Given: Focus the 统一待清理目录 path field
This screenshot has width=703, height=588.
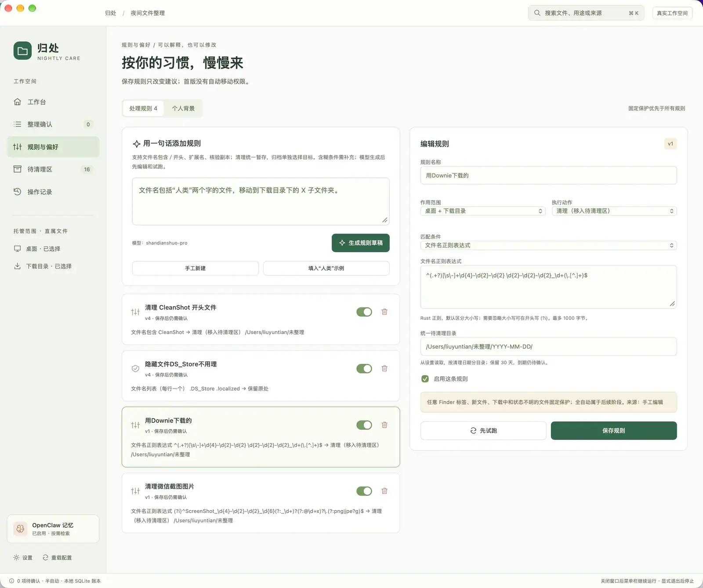Looking at the screenshot, I should click(548, 347).
